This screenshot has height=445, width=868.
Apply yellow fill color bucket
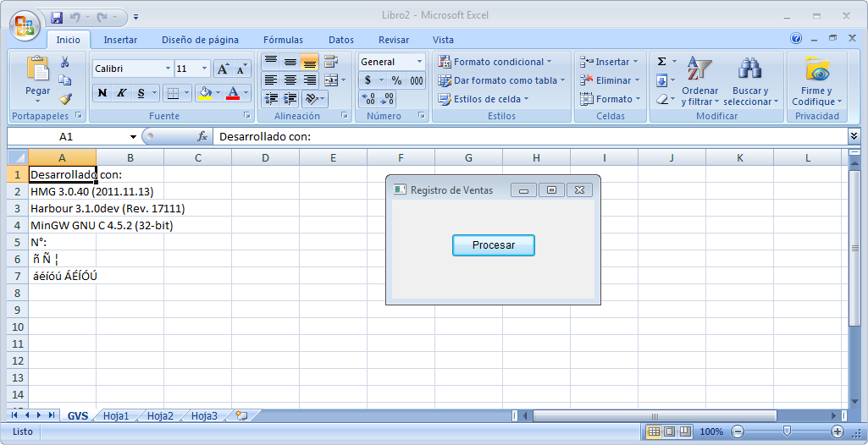click(206, 93)
